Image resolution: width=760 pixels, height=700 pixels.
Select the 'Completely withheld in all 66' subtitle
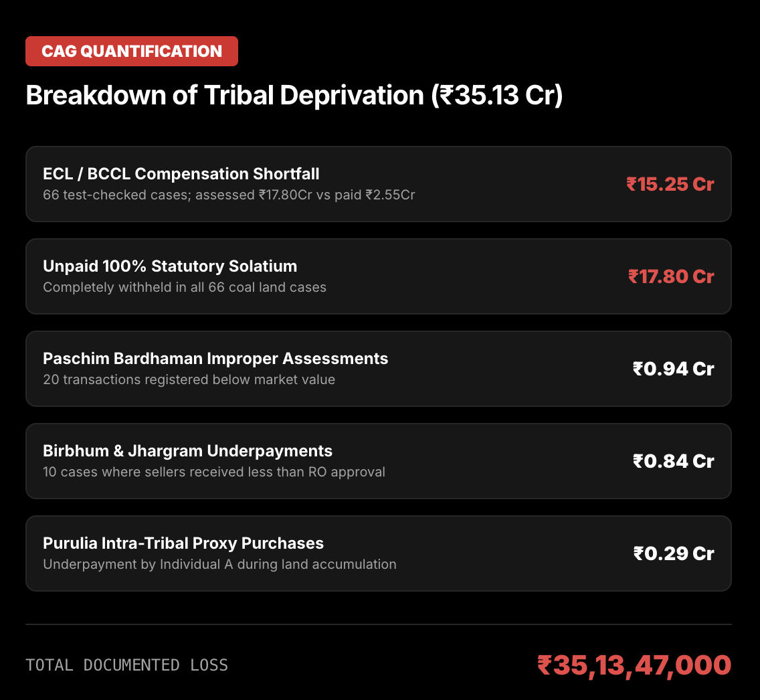pos(184,288)
